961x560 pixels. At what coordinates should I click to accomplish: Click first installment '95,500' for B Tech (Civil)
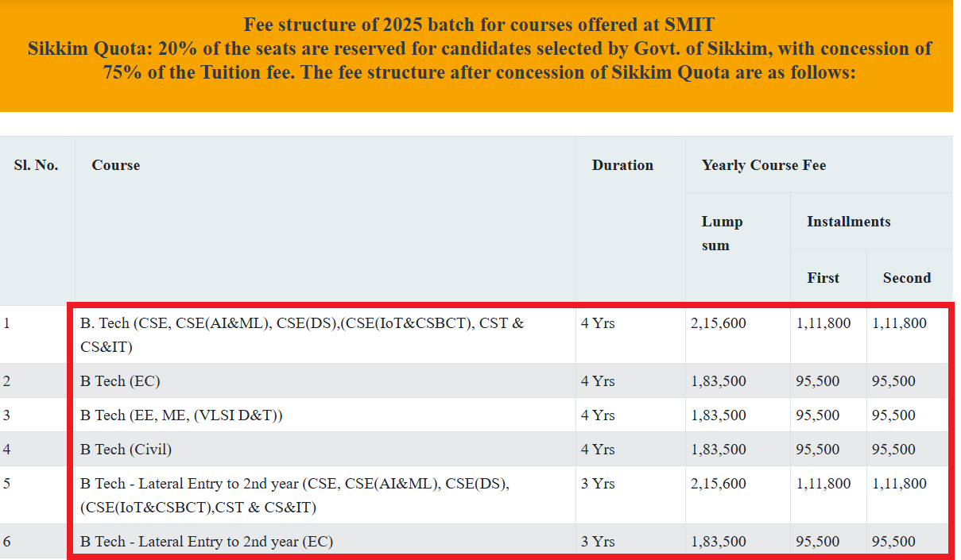point(818,450)
